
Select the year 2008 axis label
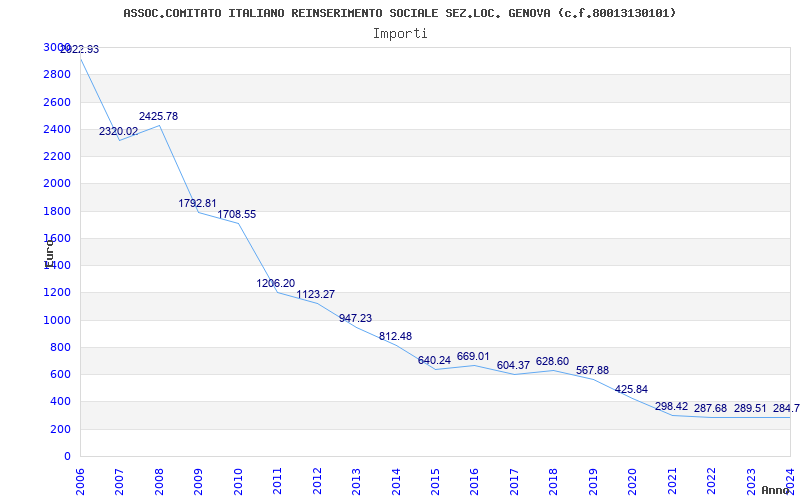[x=160, y=482]
